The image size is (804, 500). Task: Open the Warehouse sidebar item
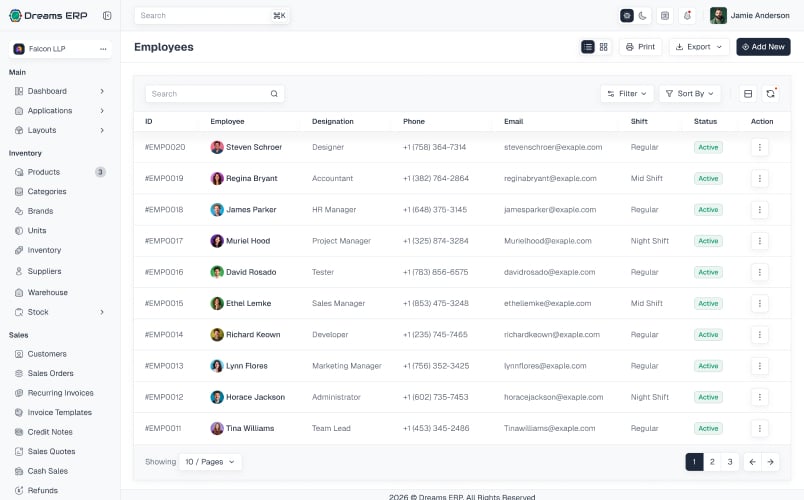[x=48, y=292]
